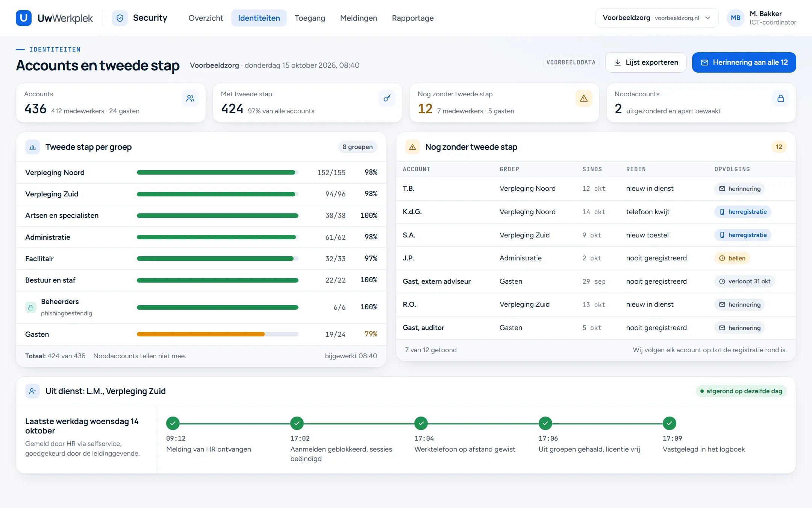Click herregistratie chip for K.d.G.
This screenshot has width=812, height=508.
[x=743, y=212]
